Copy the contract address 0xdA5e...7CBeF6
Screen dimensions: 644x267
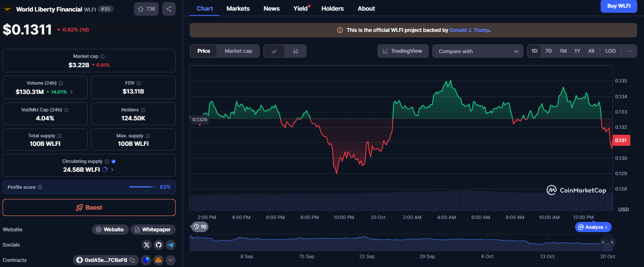[x=132, y=260]
